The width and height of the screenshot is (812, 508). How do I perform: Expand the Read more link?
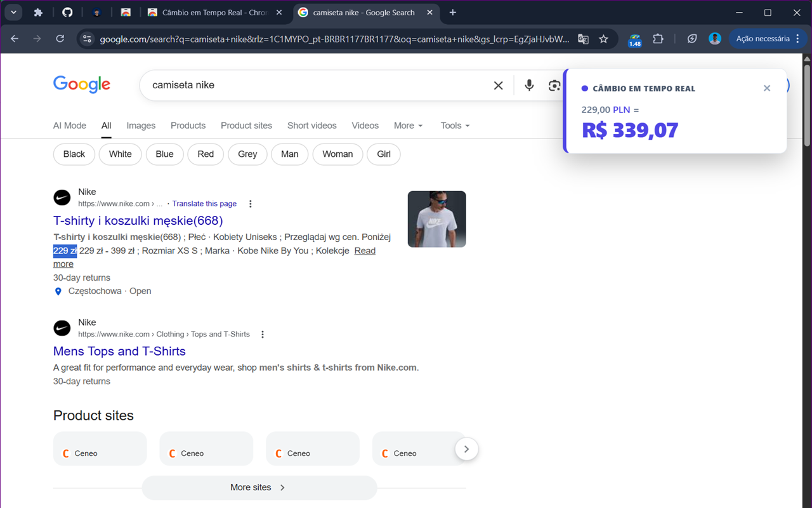[x=365, y=251]
